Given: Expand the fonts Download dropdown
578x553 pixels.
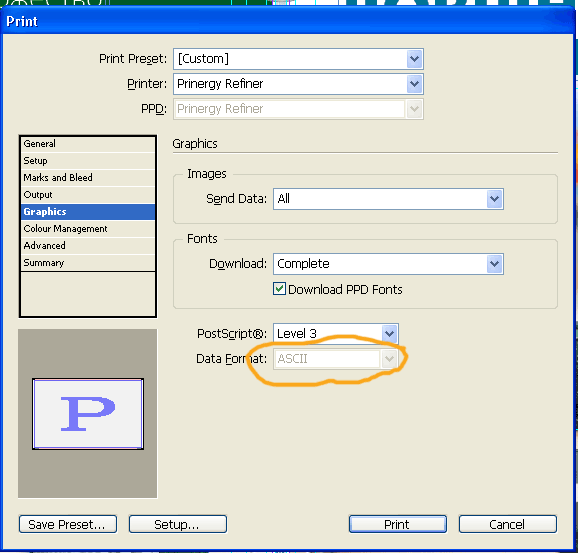Looking at the screenshot, I should pyautogui.click(x=388, y=264).
